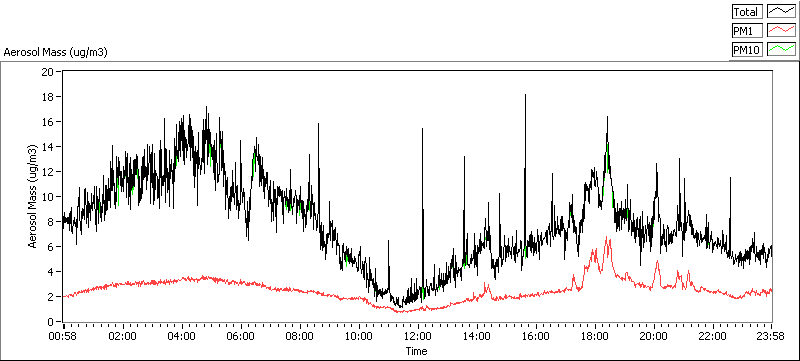Screen dimensions: 800x361
Task: Click the 18:00 time axis label
Action: click(x=595, y=336)
